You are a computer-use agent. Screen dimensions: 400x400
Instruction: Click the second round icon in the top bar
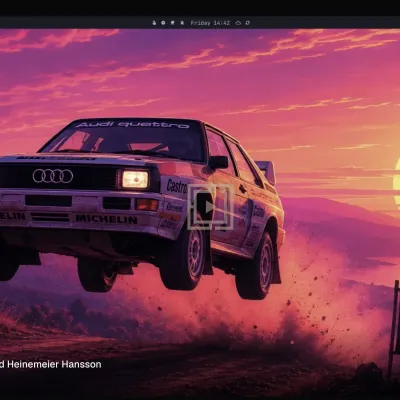pos(163,23)
